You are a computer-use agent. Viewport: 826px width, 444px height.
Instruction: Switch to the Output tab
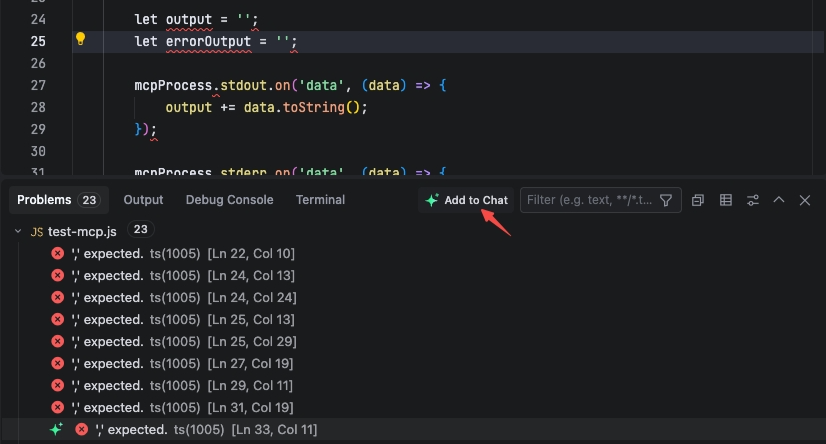[x=143, y=200]
